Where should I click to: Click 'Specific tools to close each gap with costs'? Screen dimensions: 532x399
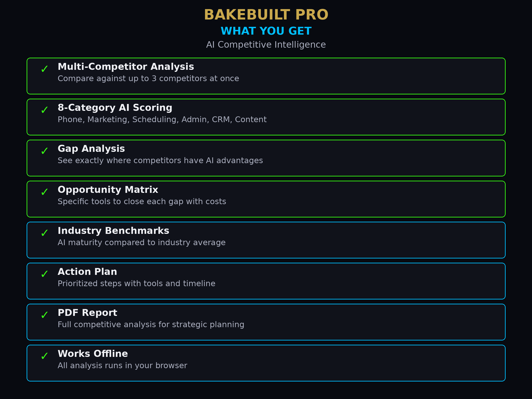(142, 201)
